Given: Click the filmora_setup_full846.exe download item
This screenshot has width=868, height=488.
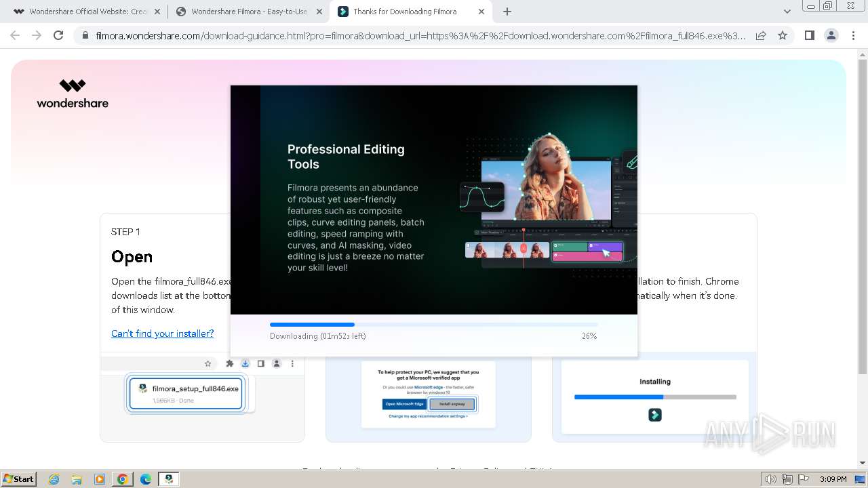Looking at the screenshot, I should point(186,394).
